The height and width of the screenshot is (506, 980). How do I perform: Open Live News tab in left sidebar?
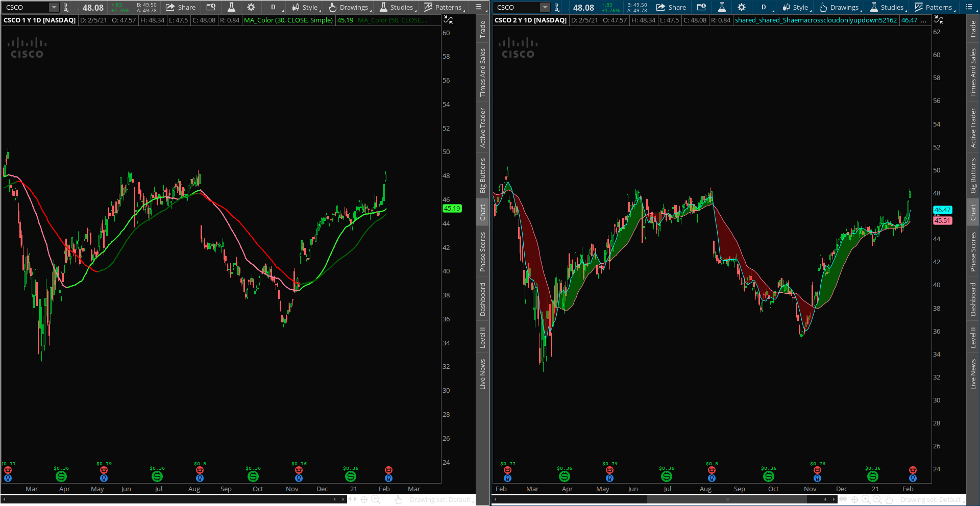coord(482,374)
